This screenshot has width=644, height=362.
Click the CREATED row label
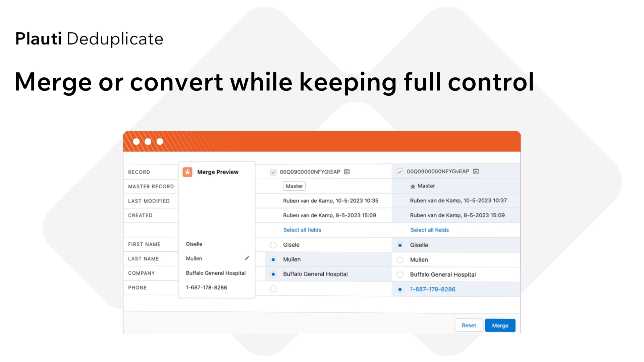point(140,216)
